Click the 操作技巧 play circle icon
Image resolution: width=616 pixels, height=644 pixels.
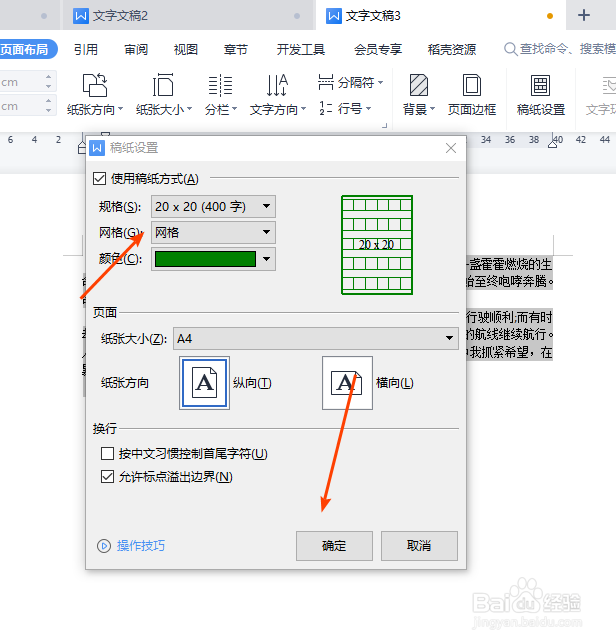103,546
